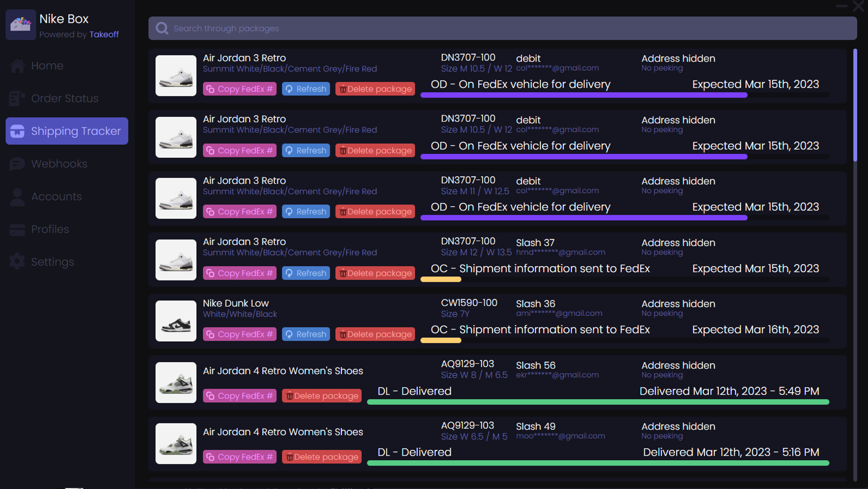Click trash icon on the Slash 49 package
868x489 pixels.
coord(290,457)
